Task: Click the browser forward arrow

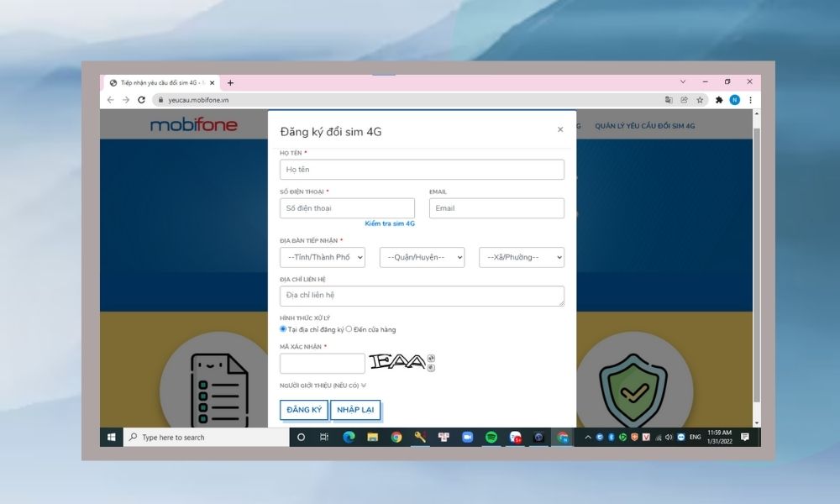Action: click(x=126, y=100)
